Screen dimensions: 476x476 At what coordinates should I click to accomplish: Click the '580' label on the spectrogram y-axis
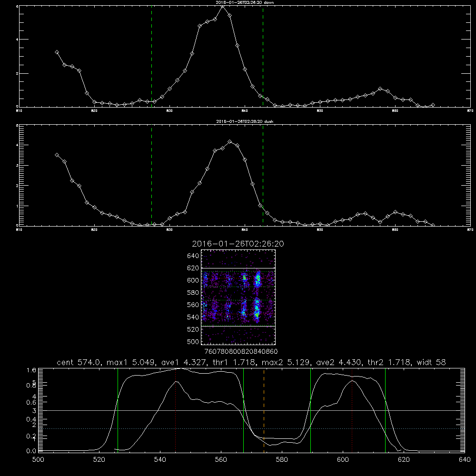pyautogui.click(x=193, y=293)
